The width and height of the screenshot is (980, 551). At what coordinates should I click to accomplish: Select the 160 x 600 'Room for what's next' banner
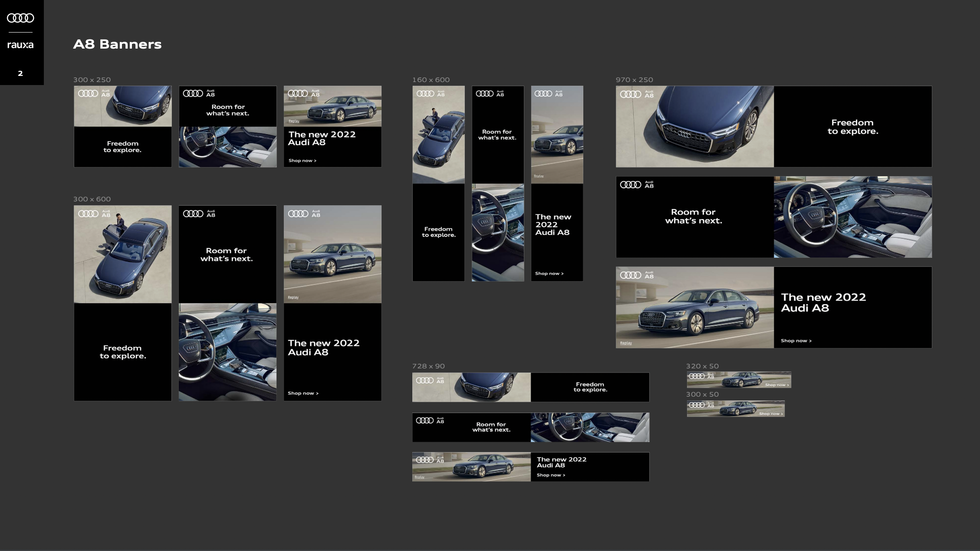tap(498, 184)
